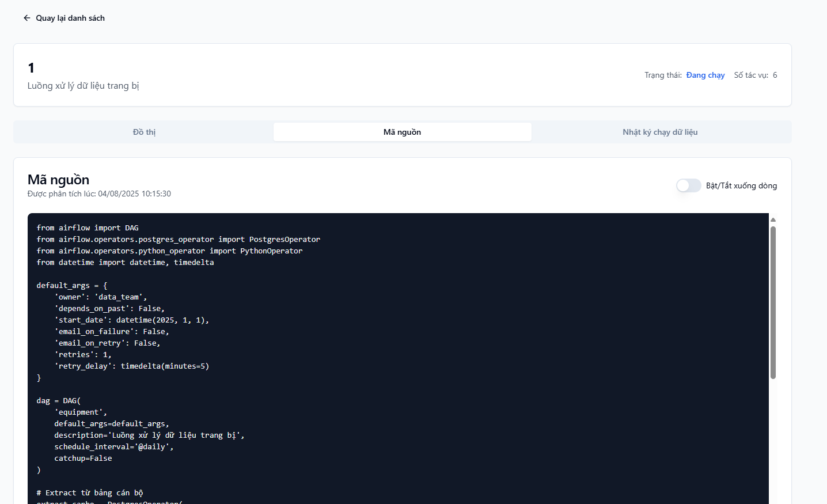827x504 pixels.
Task: Click the "schedule_interval='@daily'" line
Action: click(x=114, y=447)
